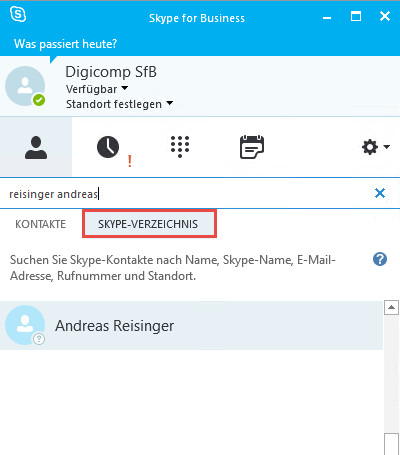This screenshot has height=455, width=400.
Task: Open the dial pad icon
Action: click(180, 147)
